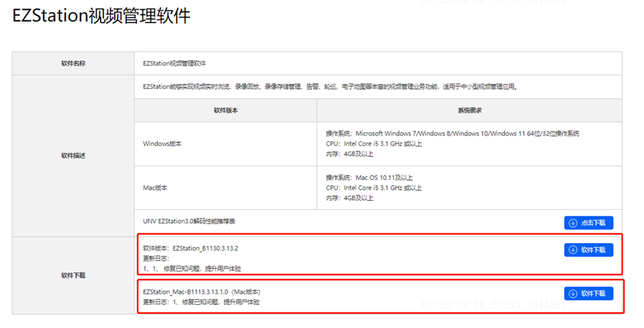Download EZStation_B1130.3.13.2 Windows software
644x328 pixels.
click(588, 250)
